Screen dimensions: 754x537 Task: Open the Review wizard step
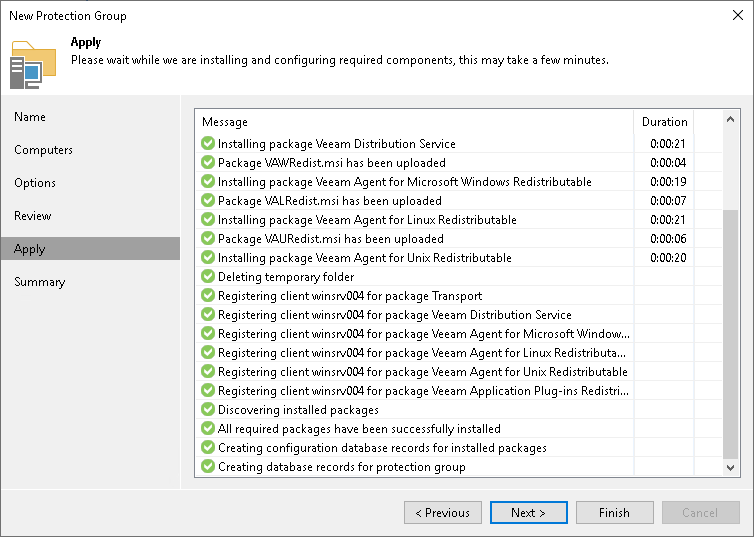click(33, 216)
